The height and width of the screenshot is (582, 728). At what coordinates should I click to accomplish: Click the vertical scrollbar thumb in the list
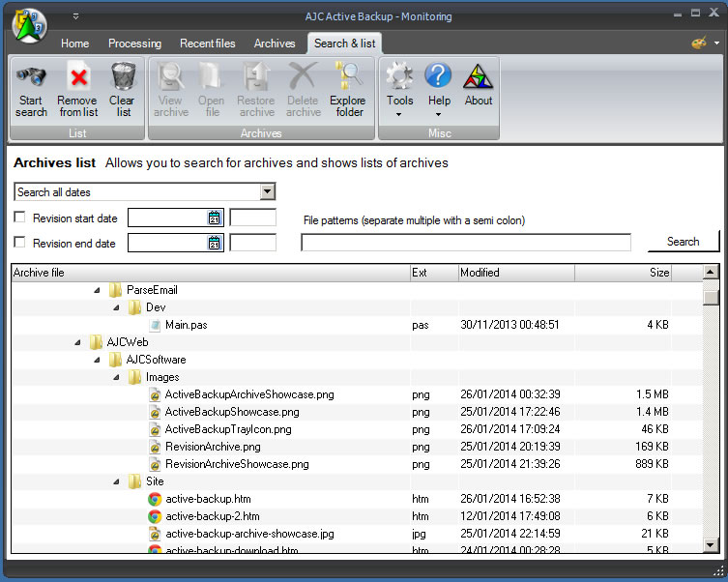[x=711, y=297]
